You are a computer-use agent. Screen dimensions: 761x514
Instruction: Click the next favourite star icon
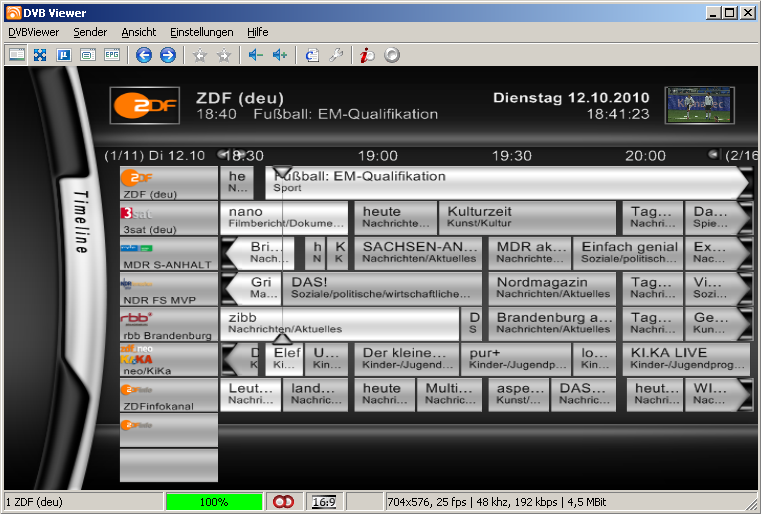(x=224, y=55)
